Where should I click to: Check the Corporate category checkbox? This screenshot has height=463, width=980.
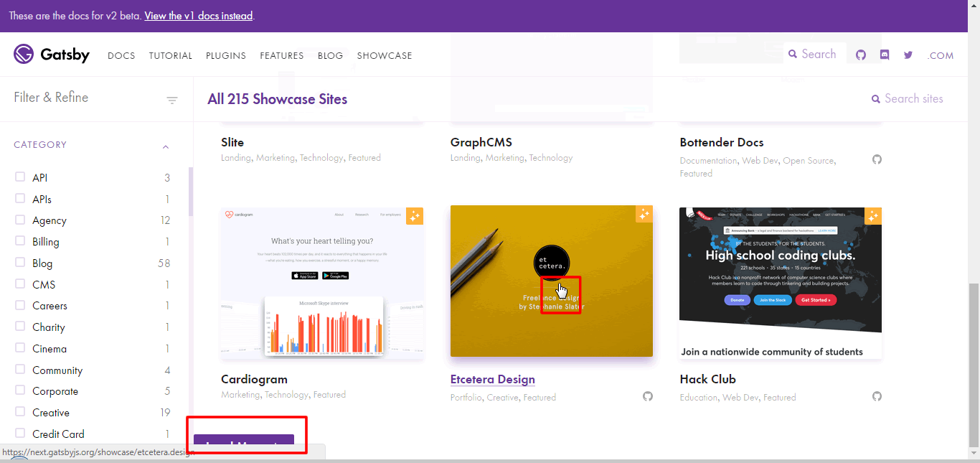20,390
